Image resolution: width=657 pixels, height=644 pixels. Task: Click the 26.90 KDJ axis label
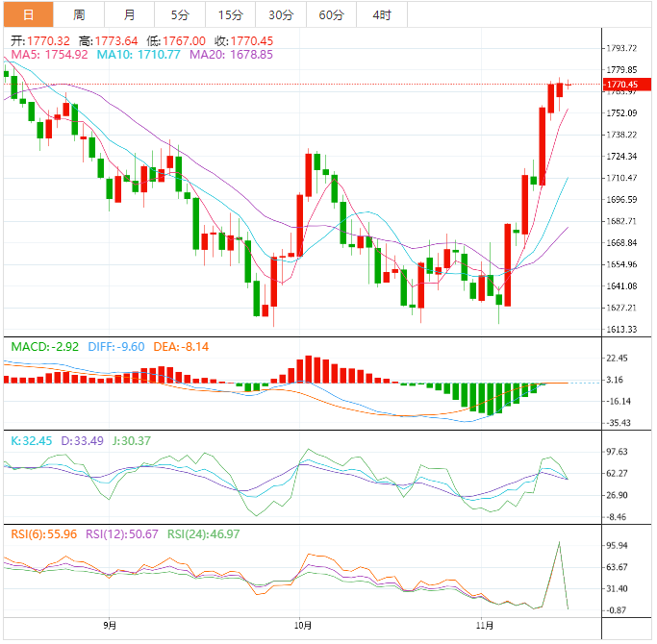[618, 495]
